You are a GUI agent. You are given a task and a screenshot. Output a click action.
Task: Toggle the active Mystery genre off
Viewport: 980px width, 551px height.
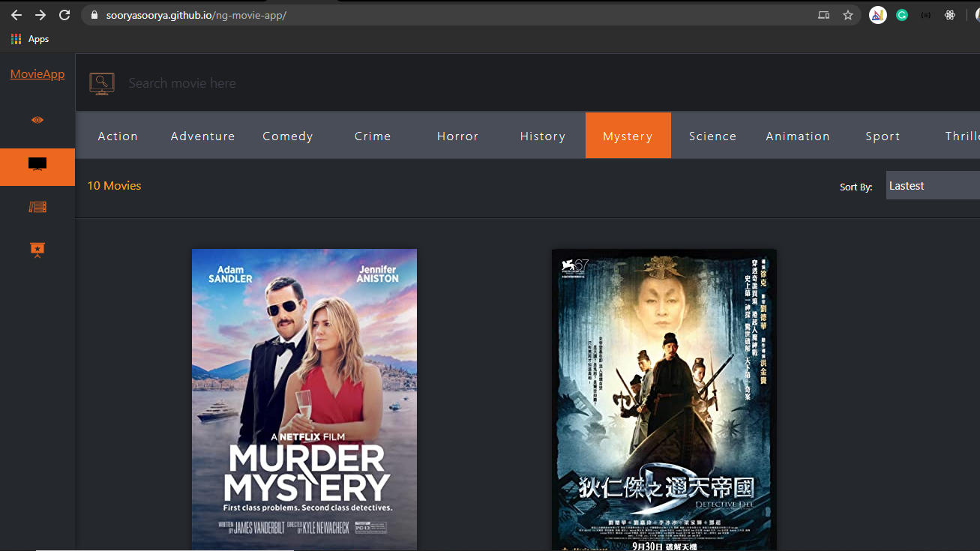pos(628,136)
